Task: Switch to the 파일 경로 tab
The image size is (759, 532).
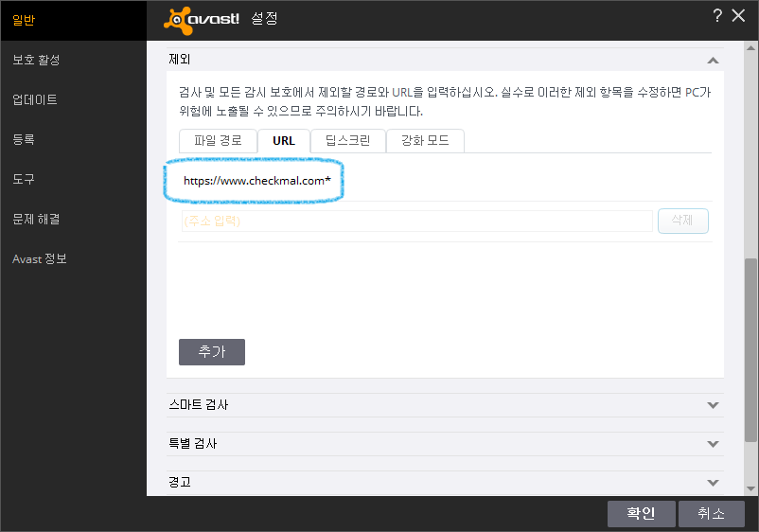Action: (x=217, y=141)
